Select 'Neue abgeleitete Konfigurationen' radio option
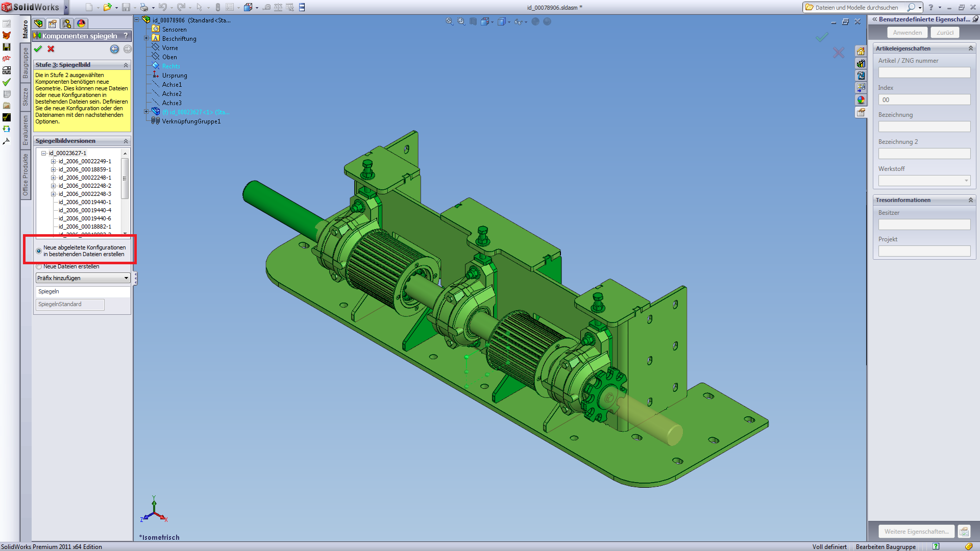 [39, 251]
